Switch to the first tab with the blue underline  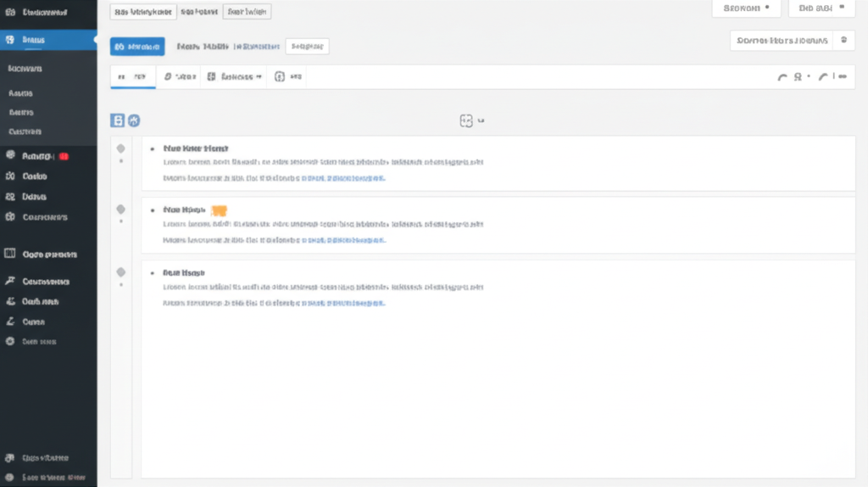tap(133, 77)
